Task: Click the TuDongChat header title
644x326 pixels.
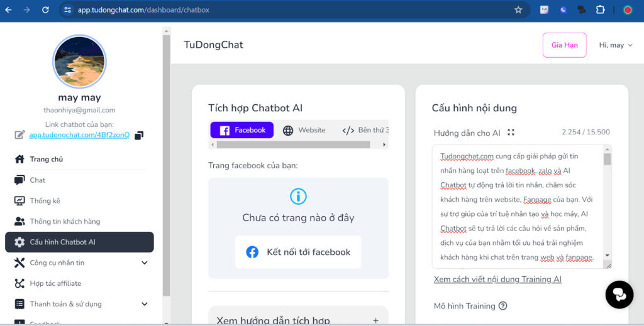Action: coord(213,45)
